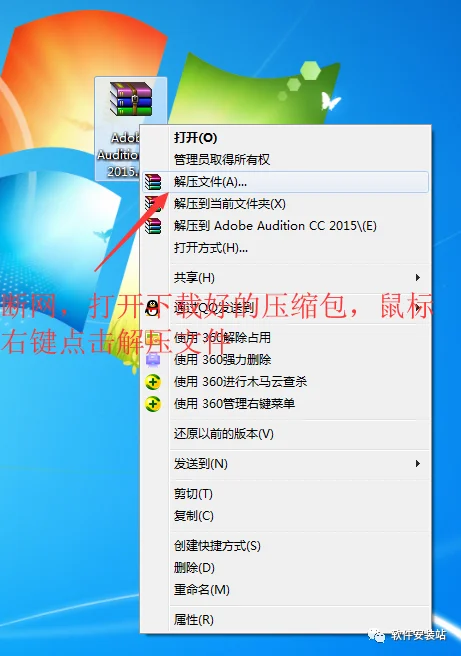Open 打开方式(H)... menu entry

click(286, 248)
